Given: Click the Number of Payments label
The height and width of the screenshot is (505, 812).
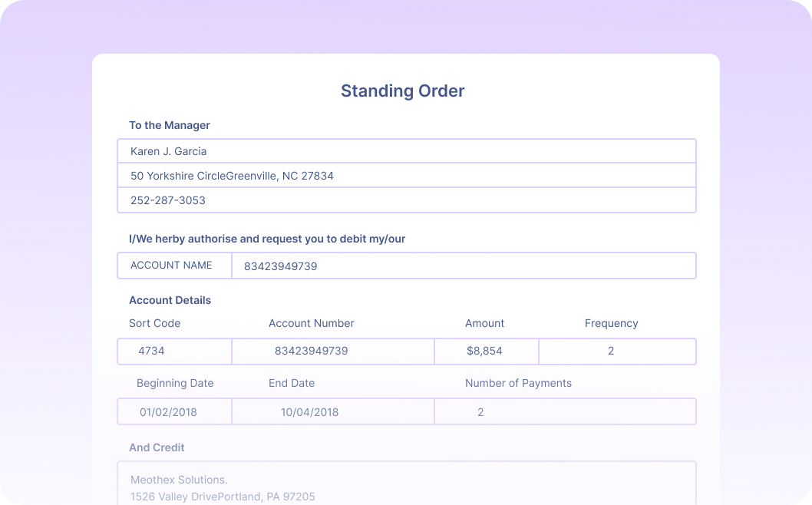Looking at the screenshot, I should [x=518, y=383].
